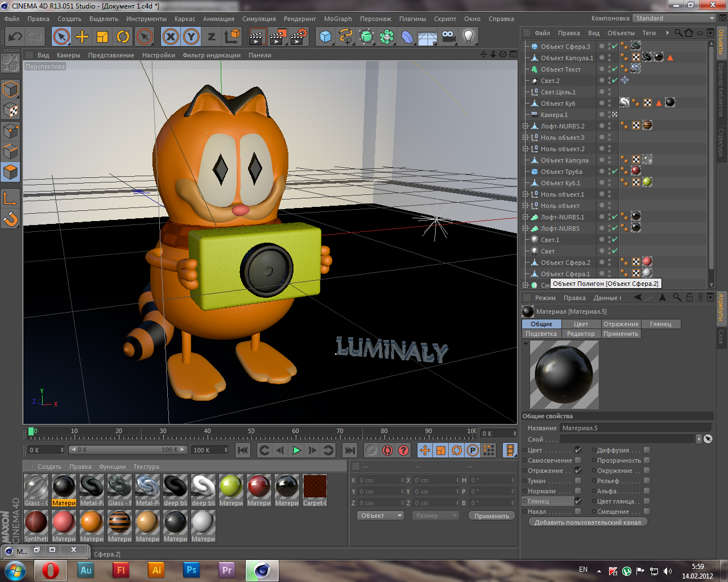Click the light bulb Add Light icon

[468, 37]
